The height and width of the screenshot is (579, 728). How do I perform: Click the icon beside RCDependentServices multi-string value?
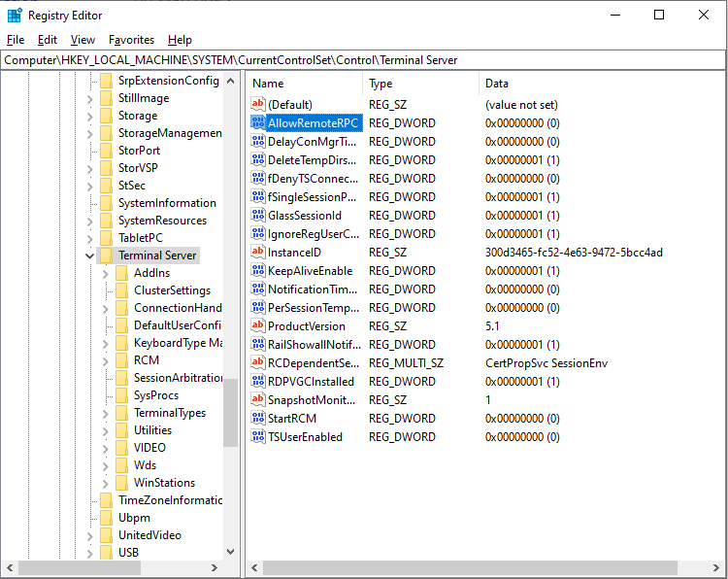(x=257, y=363)
